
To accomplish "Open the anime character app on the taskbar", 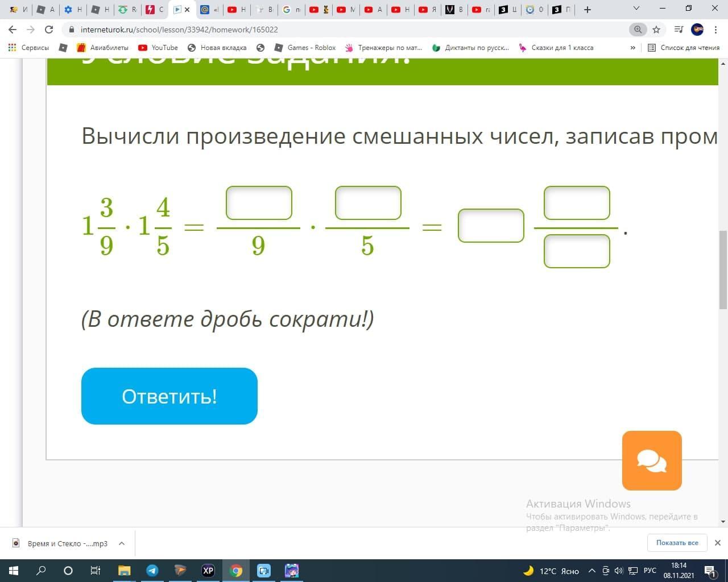I will (x=292, y=571).
